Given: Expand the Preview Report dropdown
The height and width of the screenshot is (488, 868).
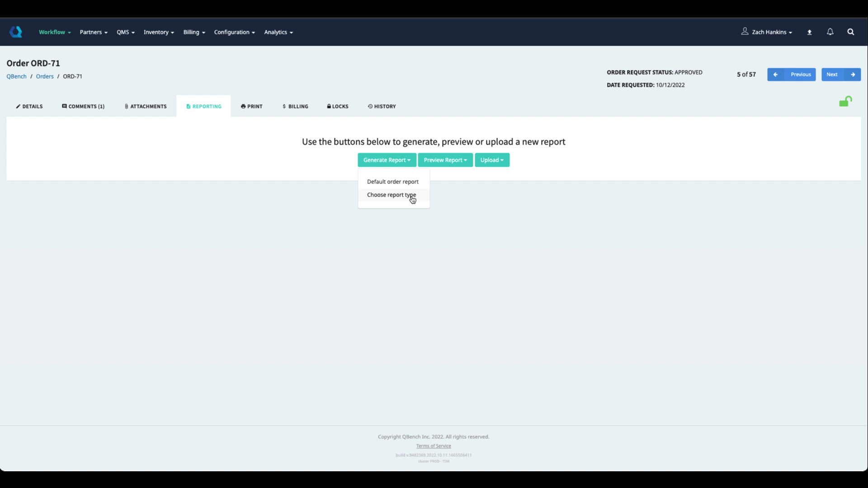Looking at the screenshot, I should [x=445, y=160].
